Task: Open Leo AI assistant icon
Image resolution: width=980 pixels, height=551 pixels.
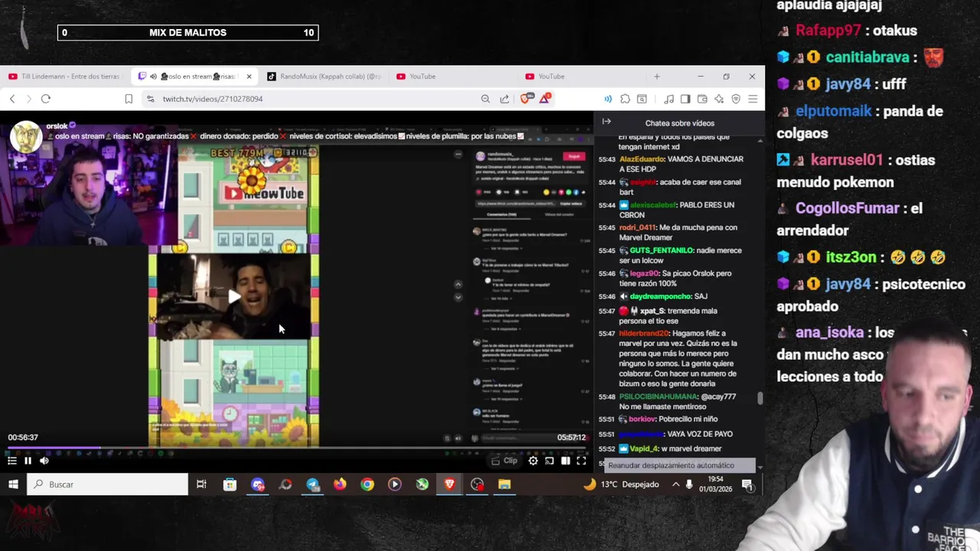Action: (x=719, y=99)
